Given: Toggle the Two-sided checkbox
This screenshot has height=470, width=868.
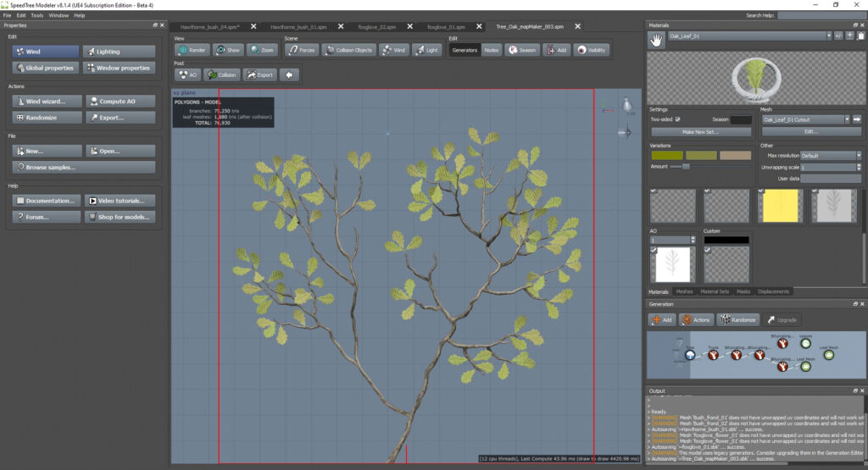Looking at the screenshot, I should click(x=677, y=119).
